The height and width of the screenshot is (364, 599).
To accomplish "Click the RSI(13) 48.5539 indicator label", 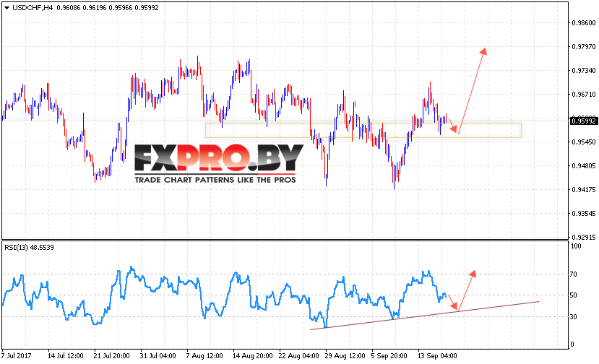I will click(30, 248).
